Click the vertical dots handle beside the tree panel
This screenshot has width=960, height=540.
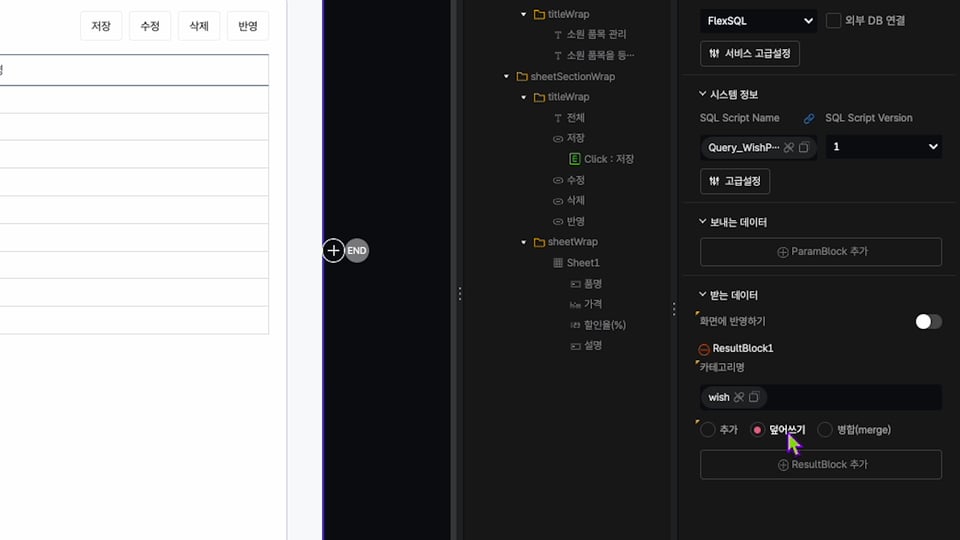460,294
